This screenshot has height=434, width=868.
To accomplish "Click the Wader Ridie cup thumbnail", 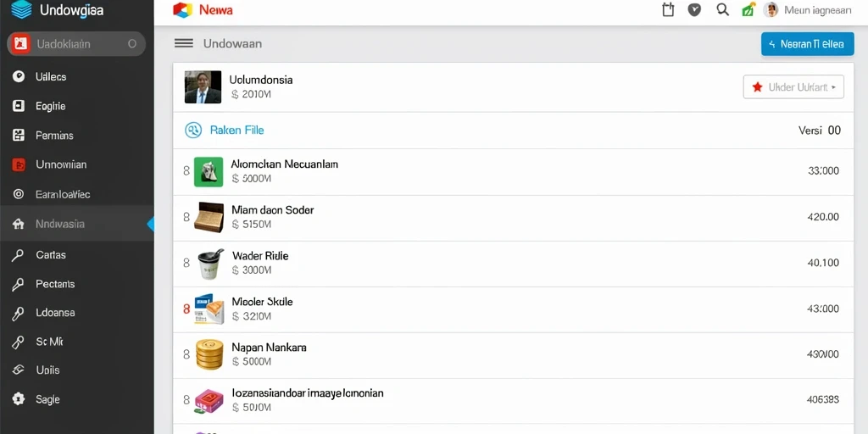I will pos(210,264).
